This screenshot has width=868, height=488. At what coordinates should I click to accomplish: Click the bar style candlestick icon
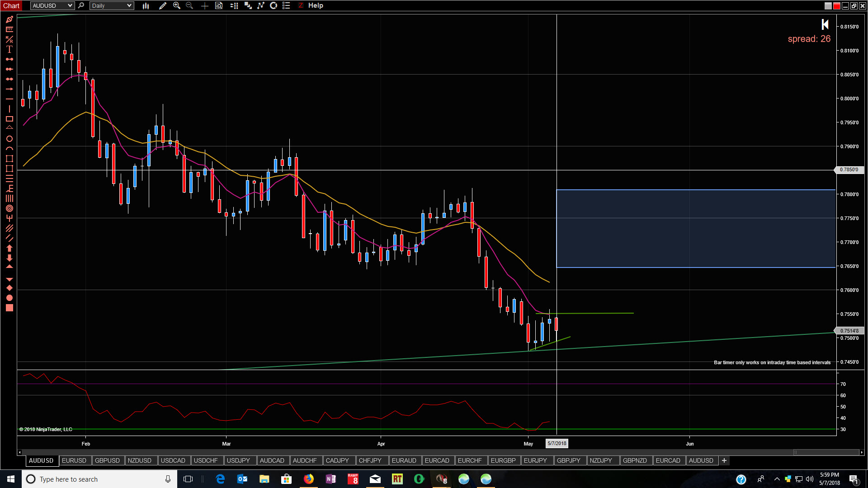146,5
